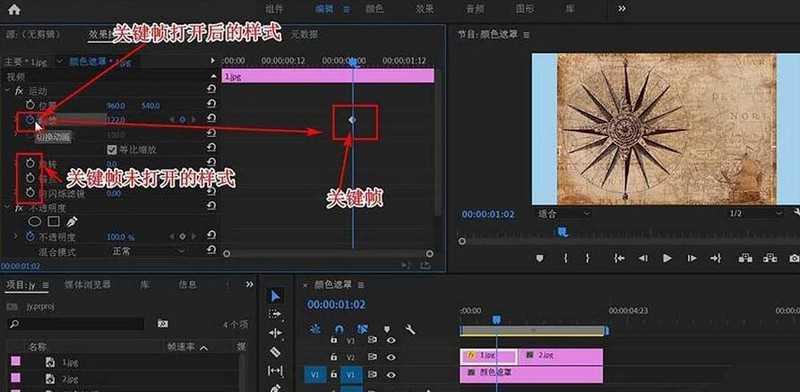This screenshot has height=392, width=800.
Task: Switch to the 效果 workspace
Action: tap(424, 9)
